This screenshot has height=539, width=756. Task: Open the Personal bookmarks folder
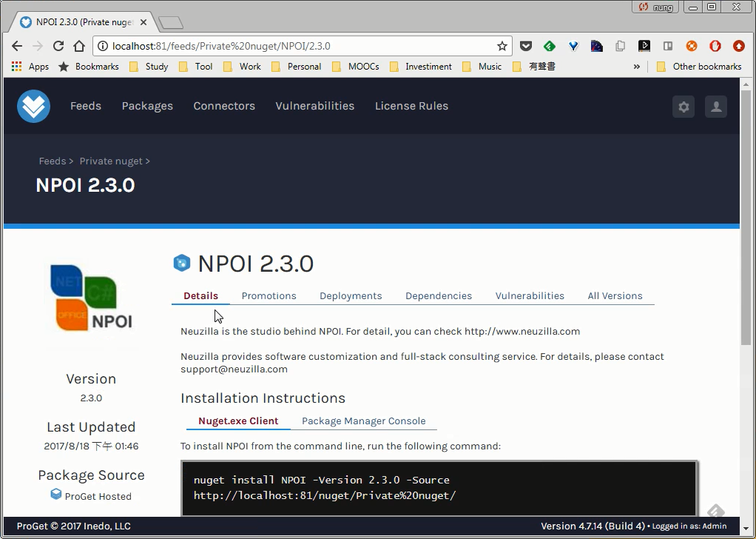click(x=297, y=66)
